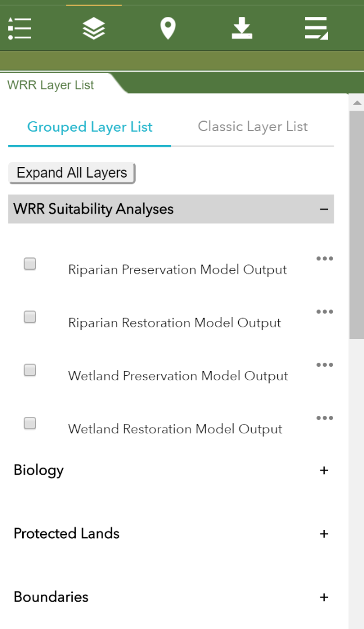Image resolution: width=364 pixels, height=629 pixels.
Task: Open options for Wetland Restoration Model Output
Action: point(324,418)
